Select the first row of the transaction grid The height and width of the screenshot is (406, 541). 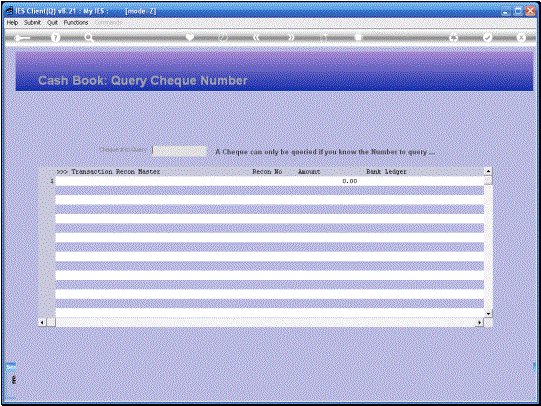[x=269, y=181]
